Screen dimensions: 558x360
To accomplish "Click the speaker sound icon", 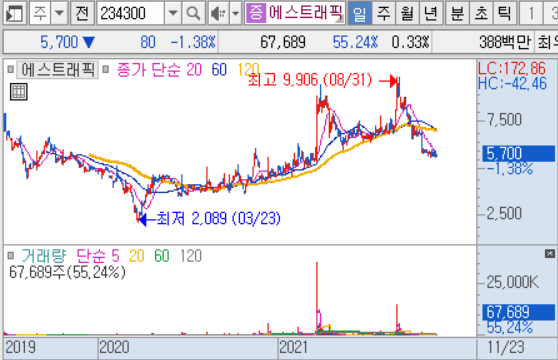I will tap(218, 14).
